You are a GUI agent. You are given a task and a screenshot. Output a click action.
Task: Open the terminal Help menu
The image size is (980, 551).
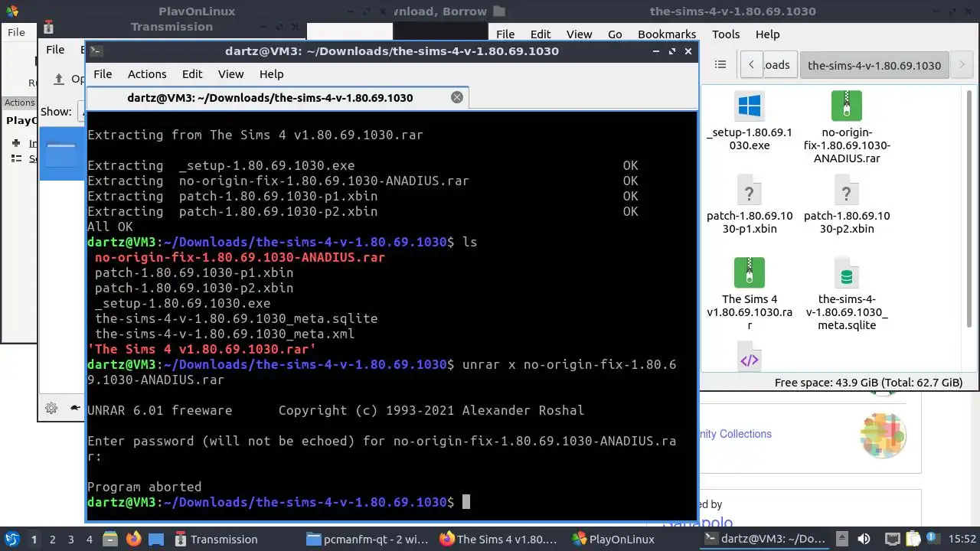tap(272, 74)
